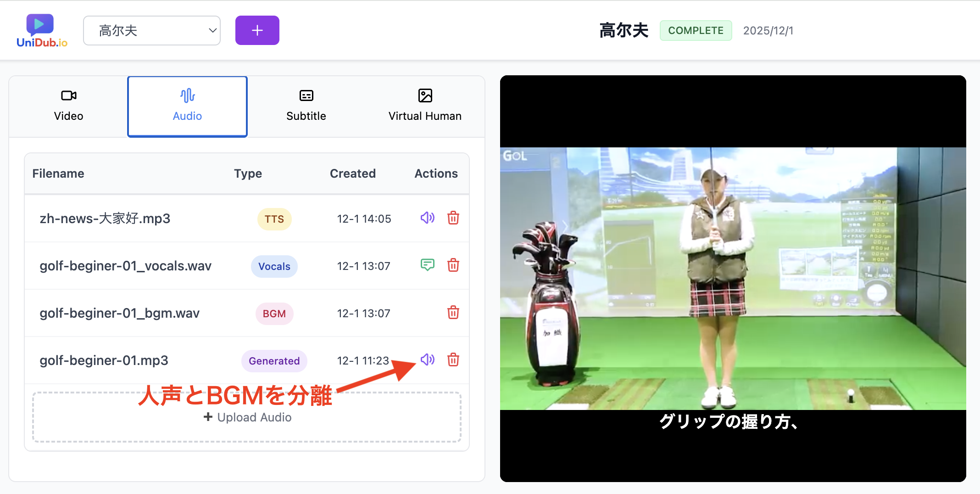
Task: Open the Virtual Human tab
Action: tap(425, 106)
